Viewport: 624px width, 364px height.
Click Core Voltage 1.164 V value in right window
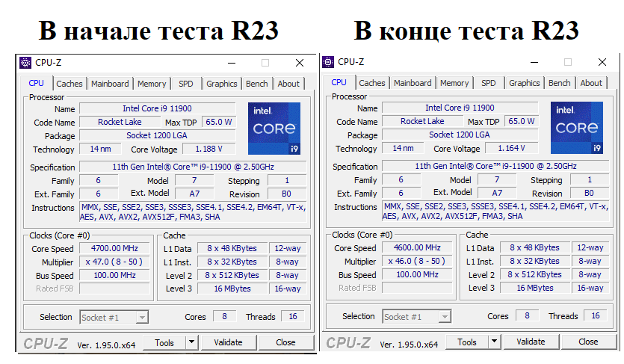pos(512,149)
